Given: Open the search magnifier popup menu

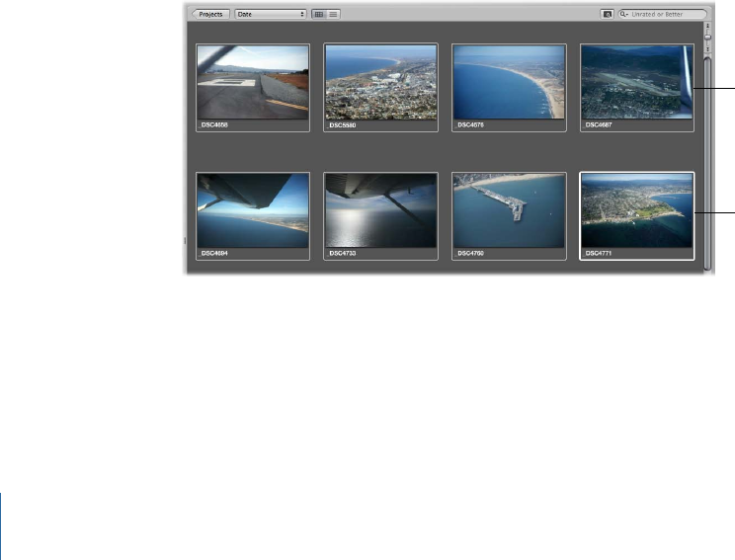Looking at the screenshot, I should click(624, 14).
